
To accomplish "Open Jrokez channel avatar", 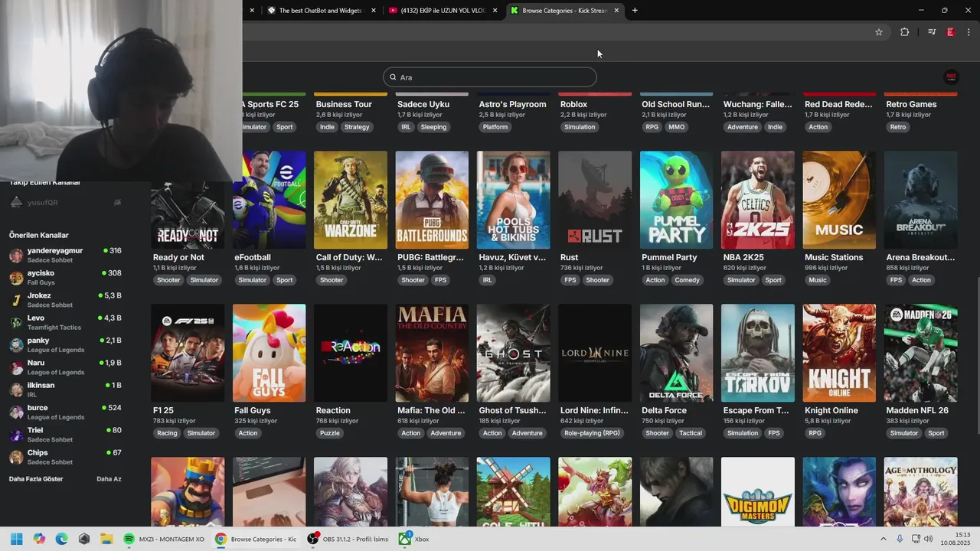I will [x=16, y=300].
